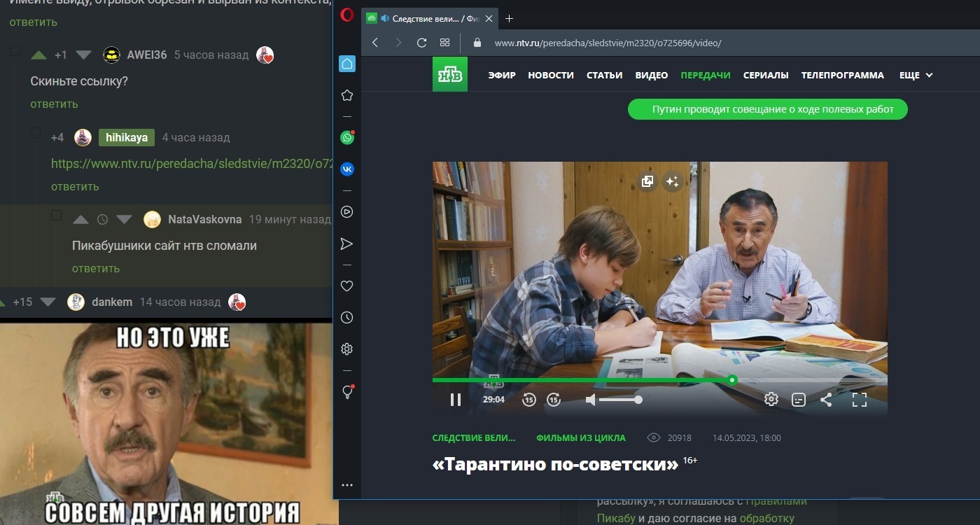Open a new browser tab

coord(509,18)
